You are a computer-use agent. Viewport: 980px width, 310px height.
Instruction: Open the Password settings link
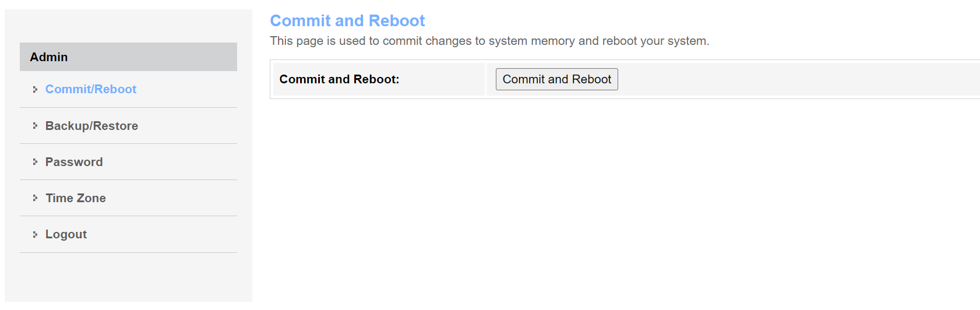point(74,162)
